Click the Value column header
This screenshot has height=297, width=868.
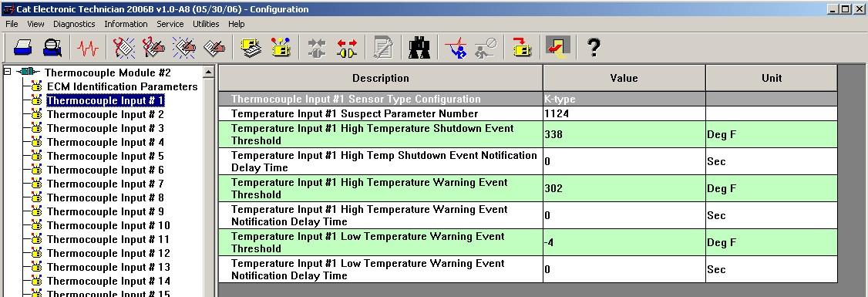pos(624,78)
